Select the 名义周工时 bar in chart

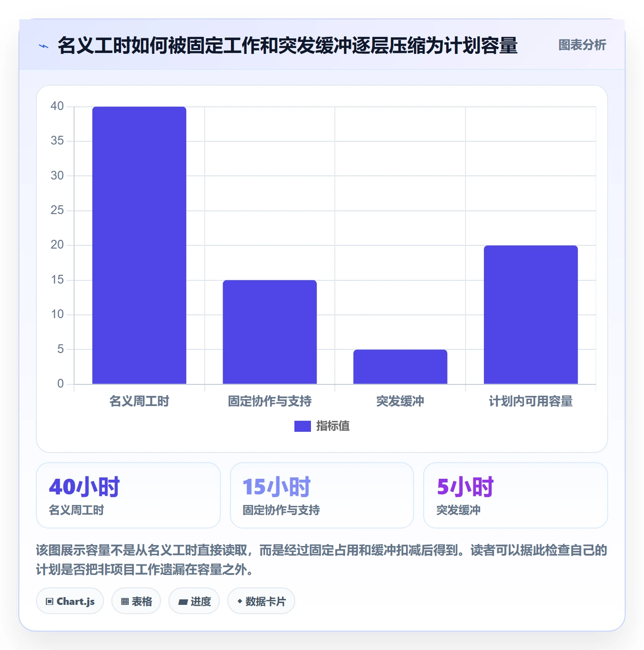[139, 245]
